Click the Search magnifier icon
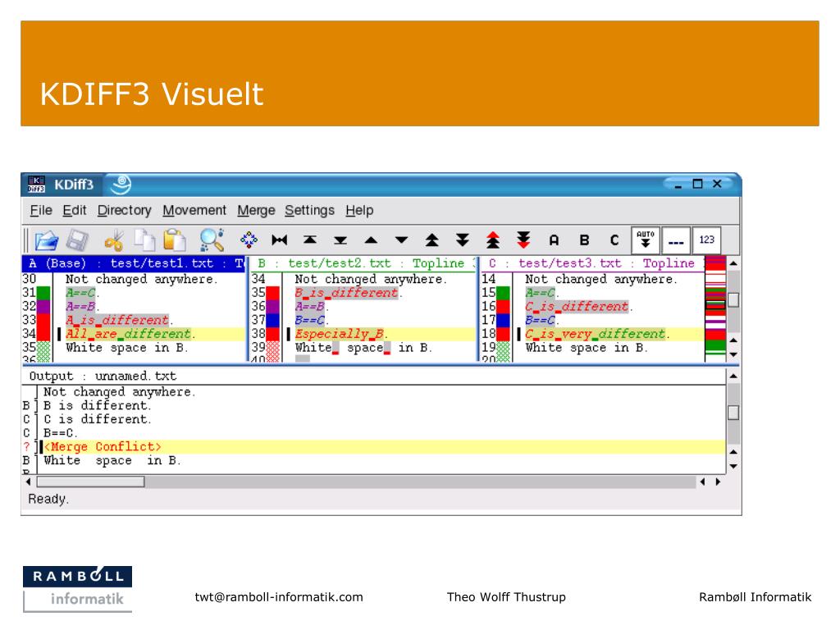This screenshot has width=840, height=630. [x=212, y=240]
